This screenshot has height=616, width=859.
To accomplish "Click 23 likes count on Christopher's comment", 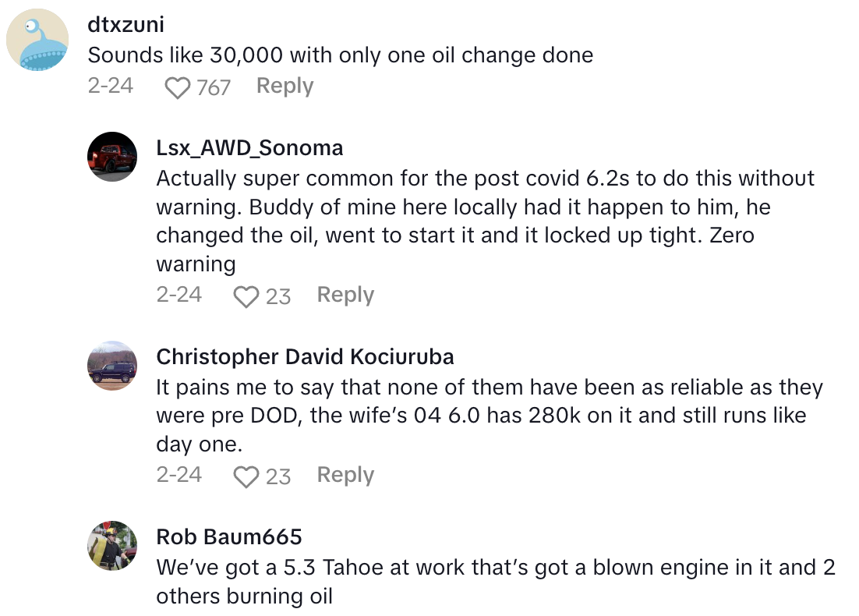I will click(x=278, y=476).
